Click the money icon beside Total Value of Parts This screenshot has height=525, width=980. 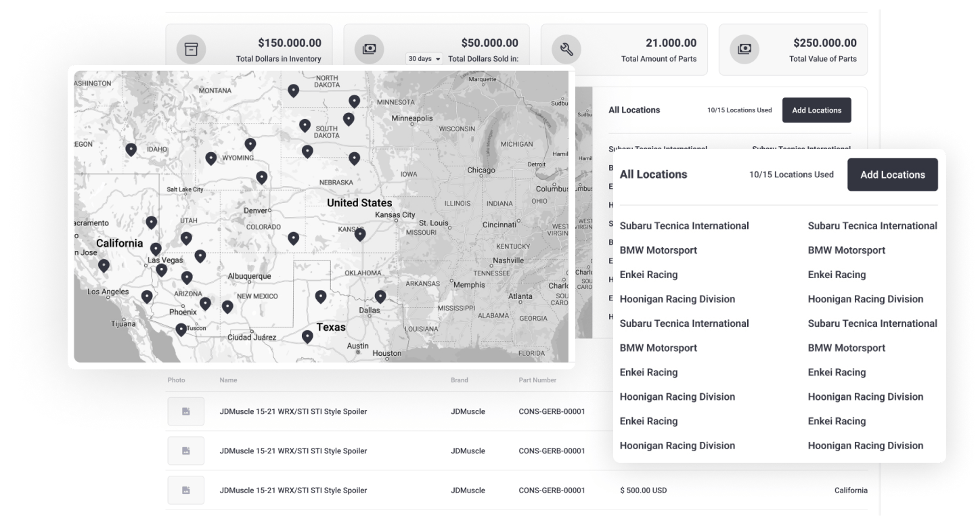click(x=744, y=49)
